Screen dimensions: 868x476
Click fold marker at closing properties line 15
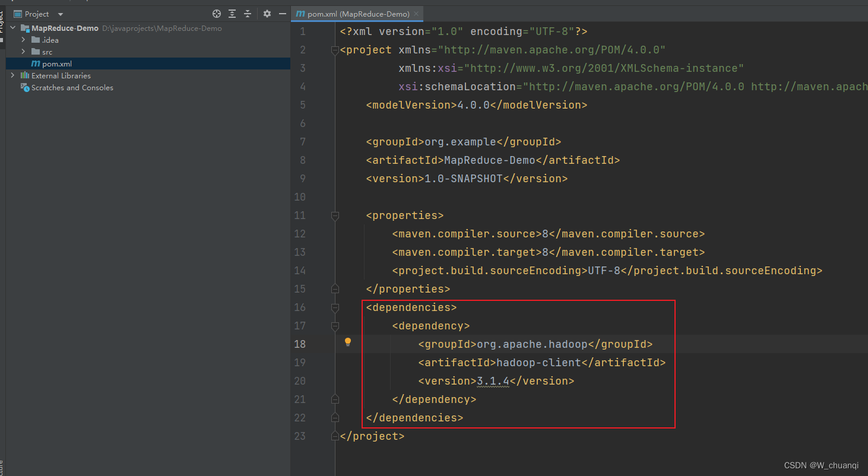[x=335, y=289]
